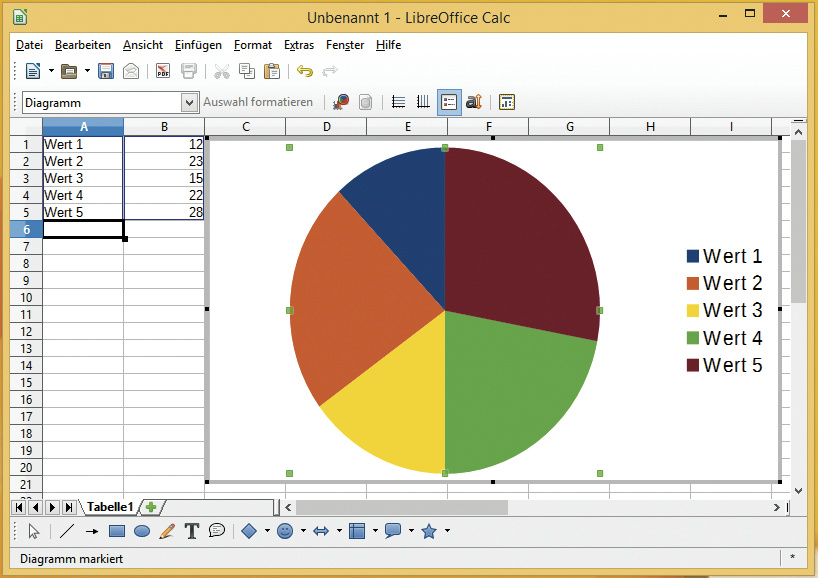
Task: Select the Rectangle drawing tool
Action: (x=117, y=531)
